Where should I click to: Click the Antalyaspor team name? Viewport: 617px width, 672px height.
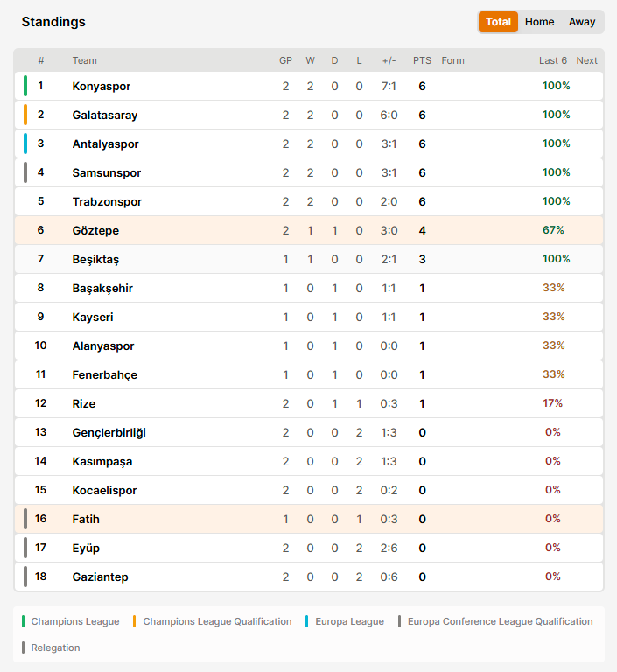click(x=106, y=144)
